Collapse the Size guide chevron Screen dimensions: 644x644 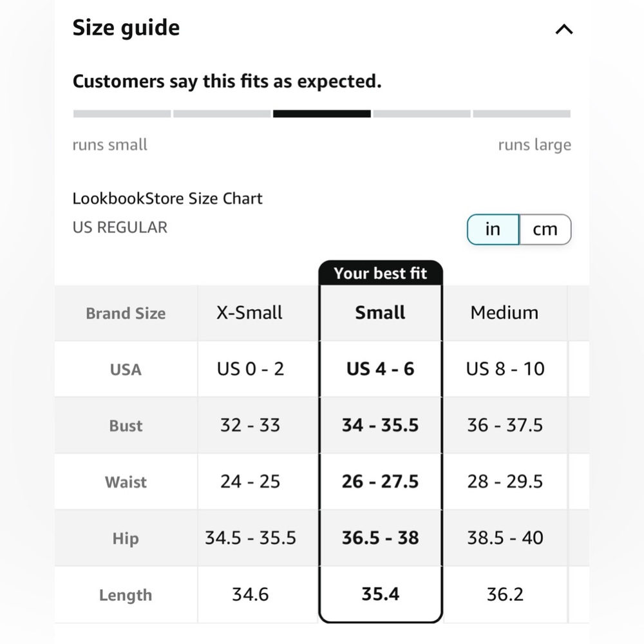pos(564,29)
